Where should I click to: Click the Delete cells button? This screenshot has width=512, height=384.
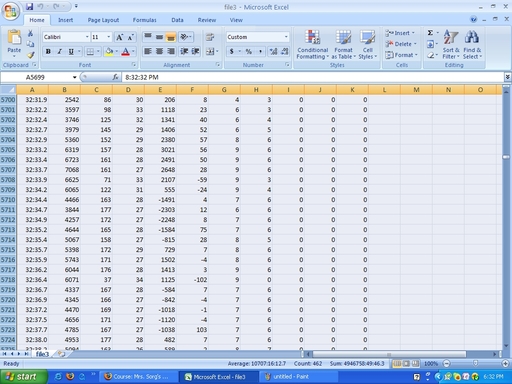pos(401,44)
